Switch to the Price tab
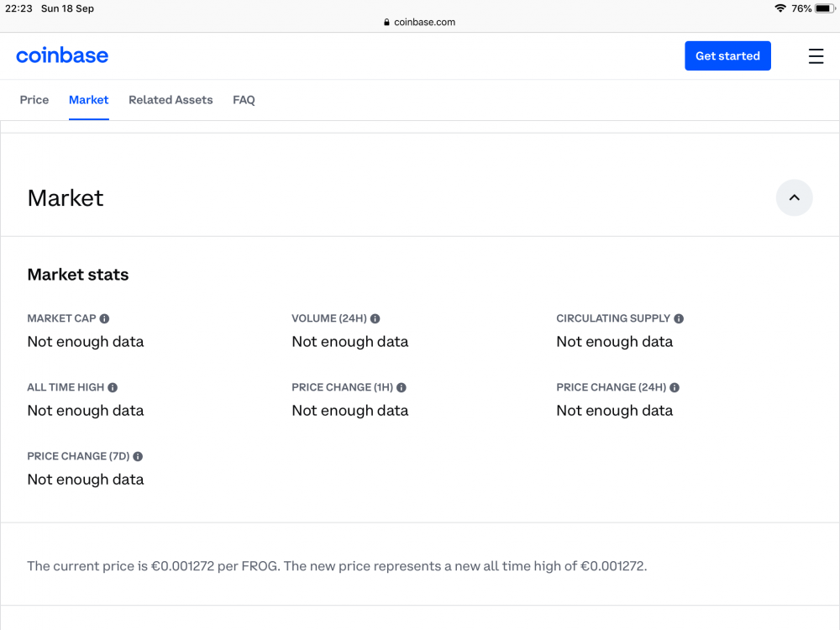840x630 pixels. 34,100
